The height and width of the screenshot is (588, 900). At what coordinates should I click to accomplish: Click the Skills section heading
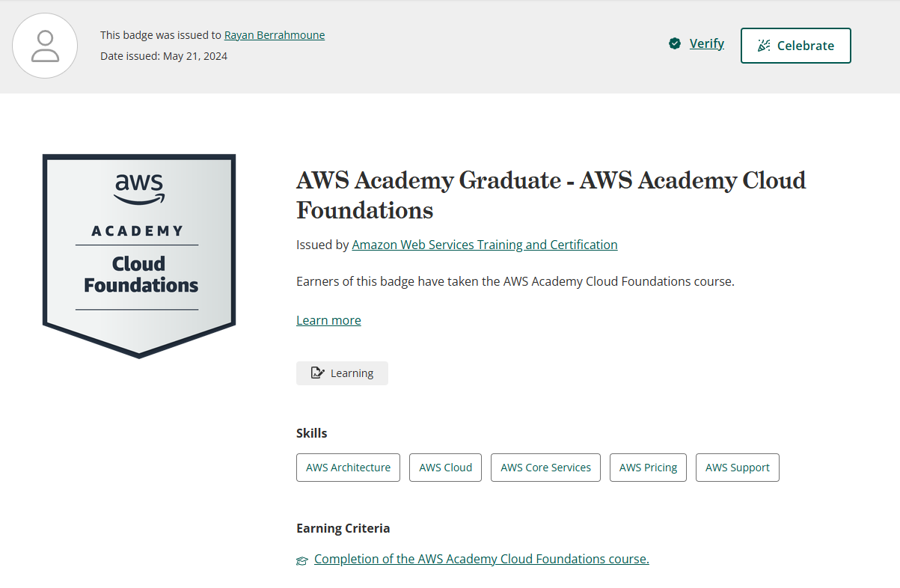point(312,433)
